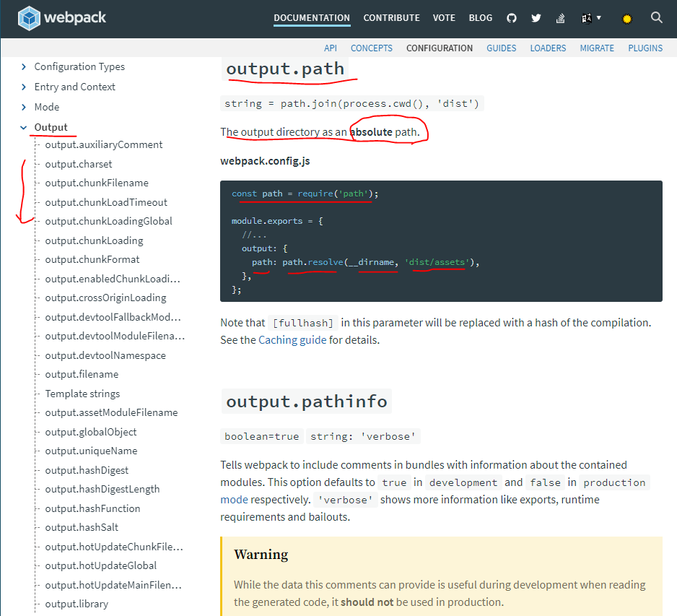
Task: Switch to the CONCEPTS tab
Action: pos(371,48)
